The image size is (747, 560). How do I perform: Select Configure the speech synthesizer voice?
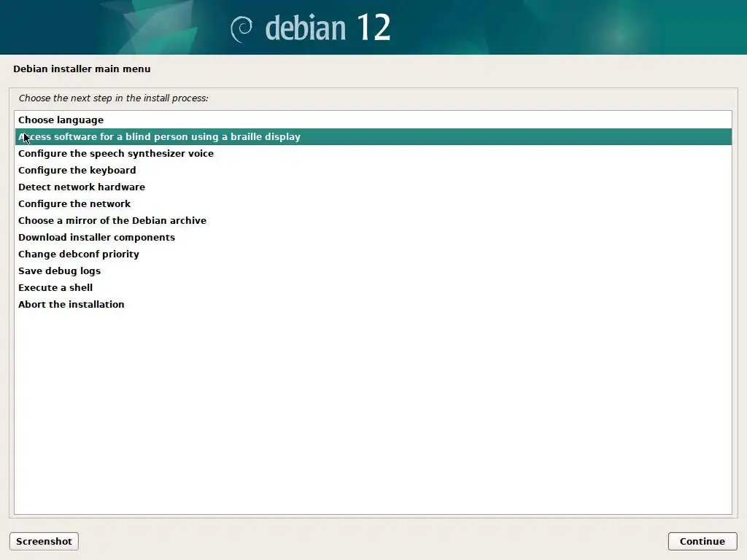pyautogui.click(x=373, y=153)
